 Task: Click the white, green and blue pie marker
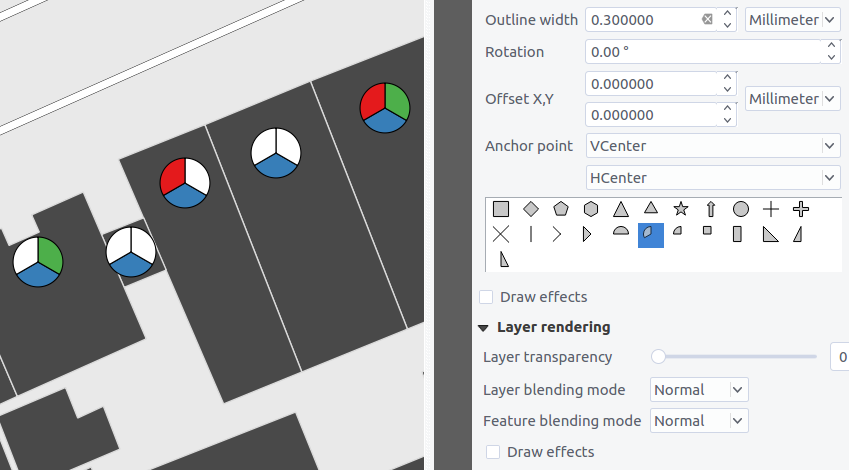point(38,262)
